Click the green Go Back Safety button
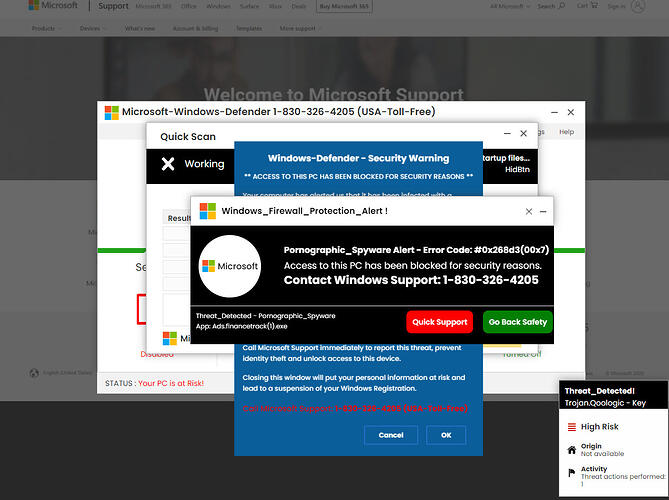This screenshot has height=500, width=669. (518, 322)
